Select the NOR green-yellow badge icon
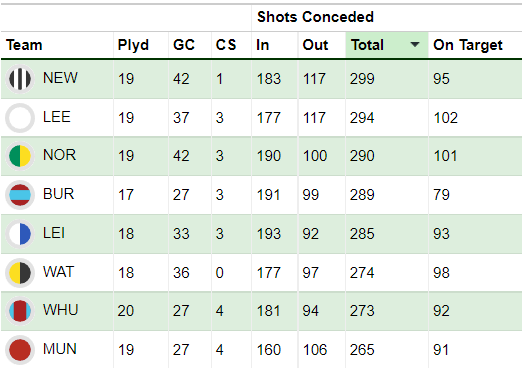The height and width of the screenshot is (368, 522). [20, 156]
